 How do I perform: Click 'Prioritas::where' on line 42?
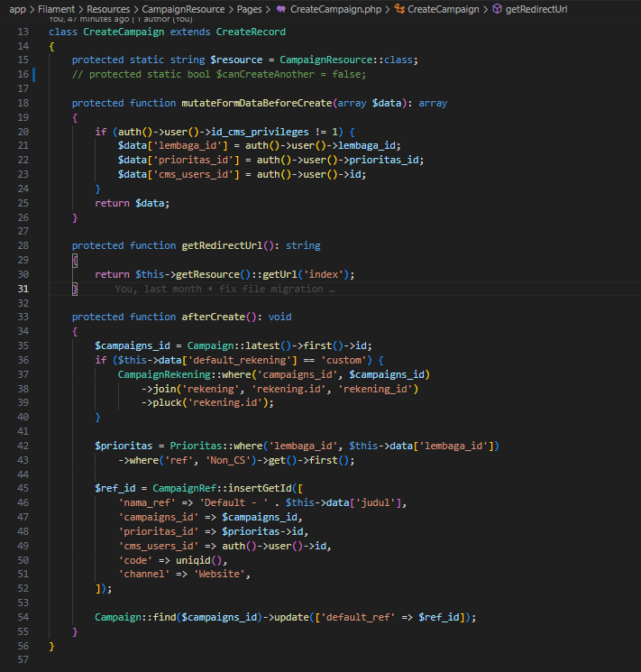coord(216,446)
